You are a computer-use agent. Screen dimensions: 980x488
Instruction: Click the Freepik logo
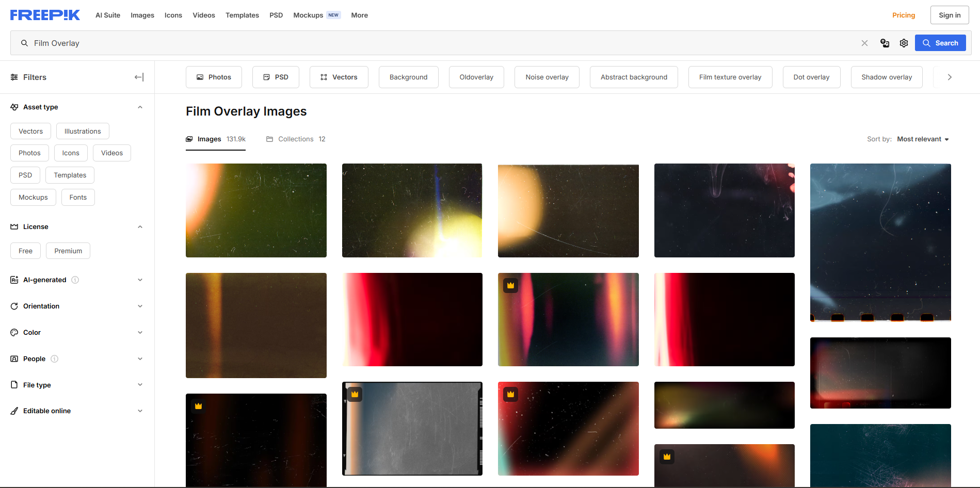(45, 15)
